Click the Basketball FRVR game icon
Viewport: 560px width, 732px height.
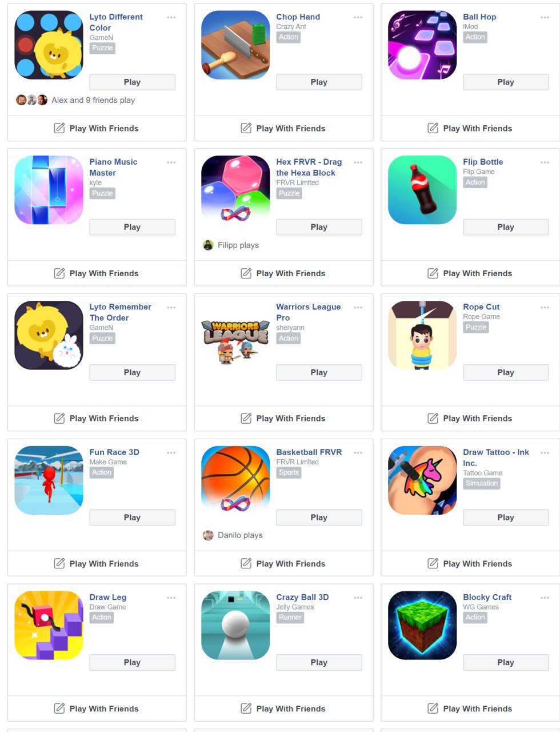[235, 480]
